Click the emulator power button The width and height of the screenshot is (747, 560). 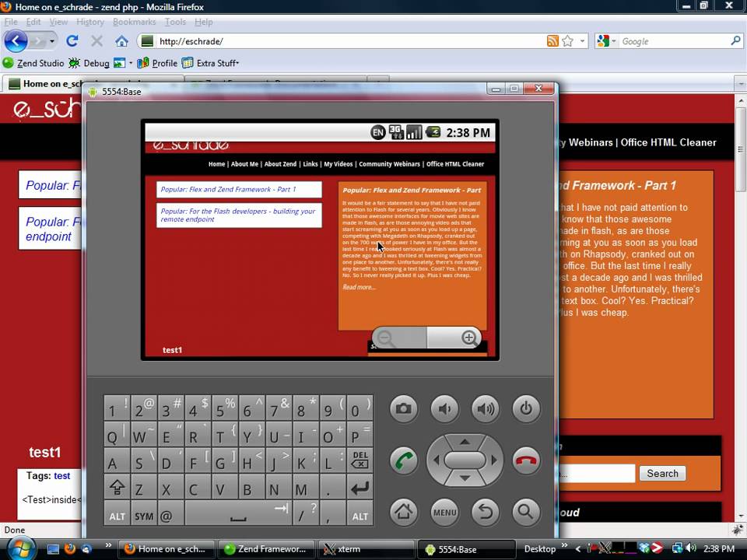click(526, 408)
